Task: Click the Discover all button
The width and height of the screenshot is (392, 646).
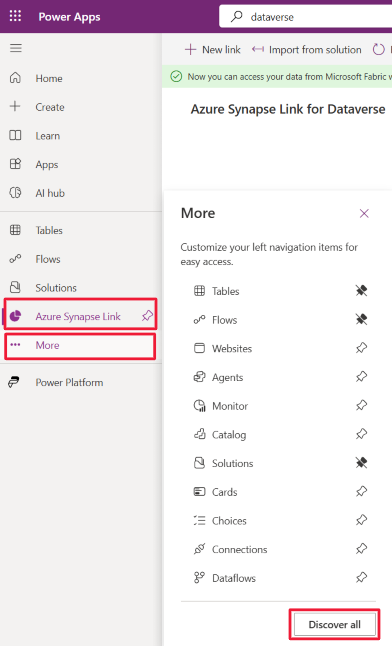Action: [334, 625]
